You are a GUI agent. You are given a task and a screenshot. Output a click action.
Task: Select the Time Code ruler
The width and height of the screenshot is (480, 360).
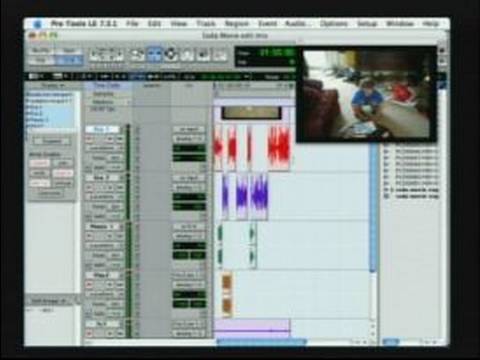point(107,86)
